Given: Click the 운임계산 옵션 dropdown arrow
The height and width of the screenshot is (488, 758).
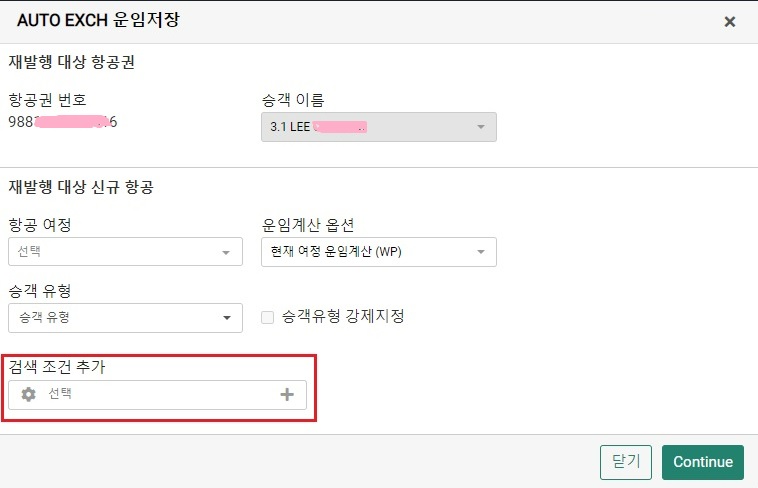Looking at the screenshot, I should 481,251.
